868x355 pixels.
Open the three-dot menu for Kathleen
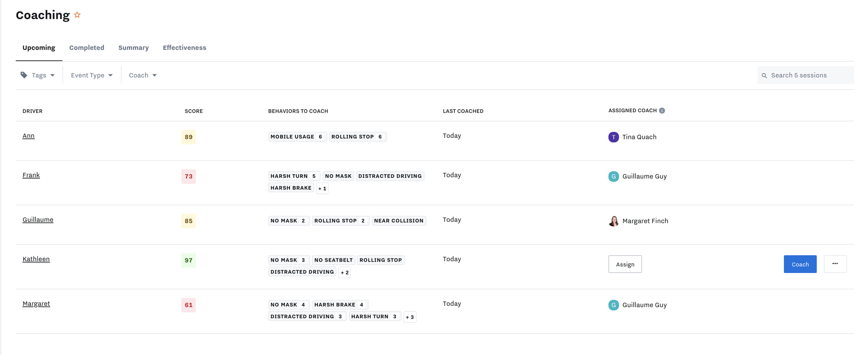(835, 264)
